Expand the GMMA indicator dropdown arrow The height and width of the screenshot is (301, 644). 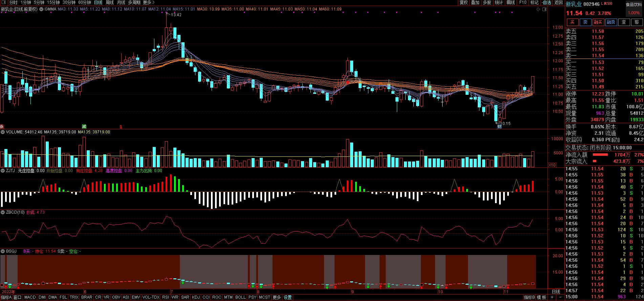[42, 9]
